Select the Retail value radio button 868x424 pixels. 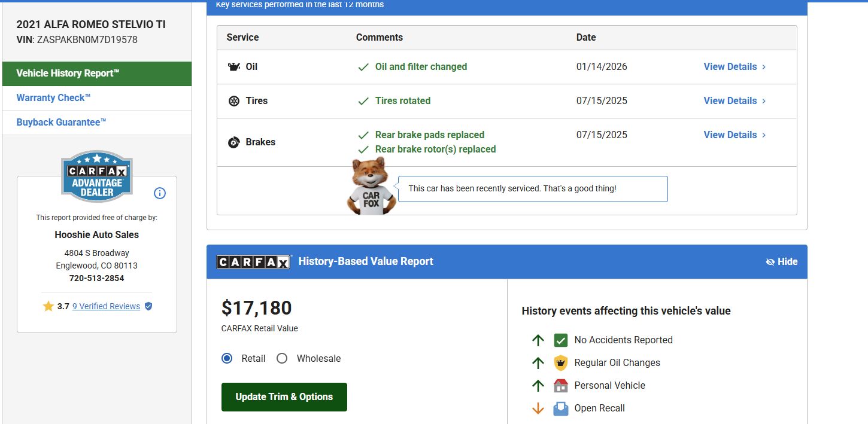click(227, 358)
